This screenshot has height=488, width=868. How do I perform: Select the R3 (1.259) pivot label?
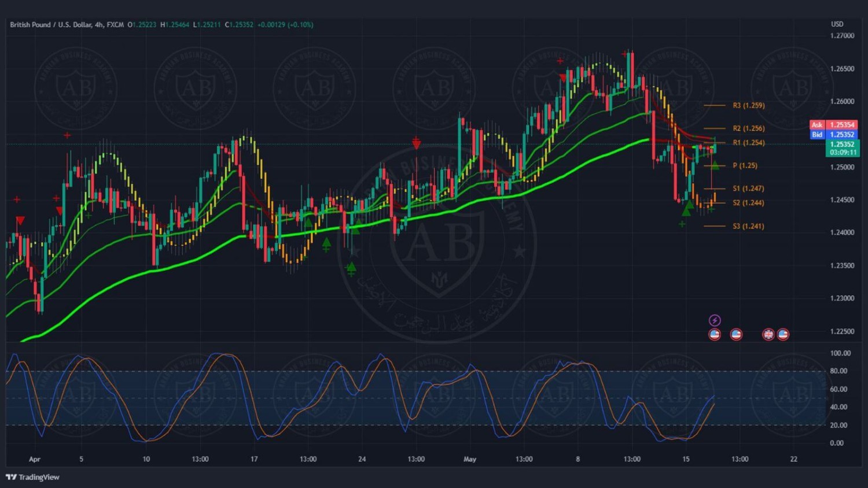(748, 105)
